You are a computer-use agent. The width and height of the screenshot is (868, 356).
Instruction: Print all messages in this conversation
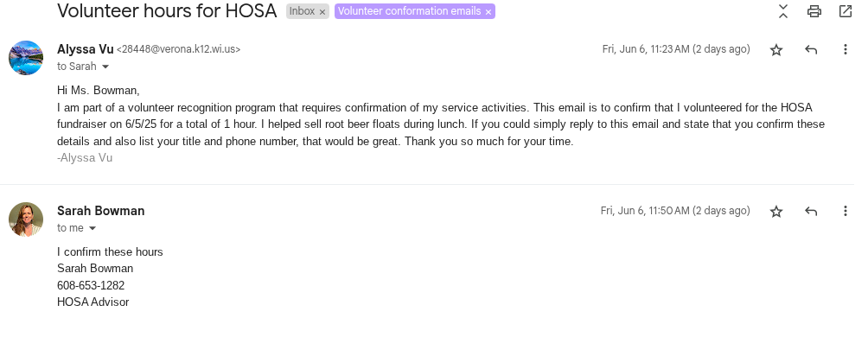pyautogui.click(x=814, y=11)
